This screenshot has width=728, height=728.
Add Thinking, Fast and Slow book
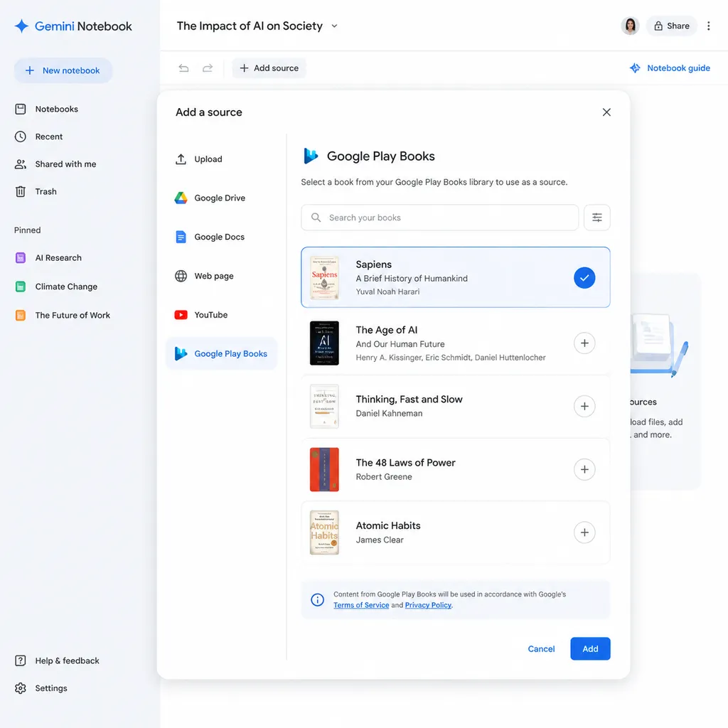coord(584,406)
